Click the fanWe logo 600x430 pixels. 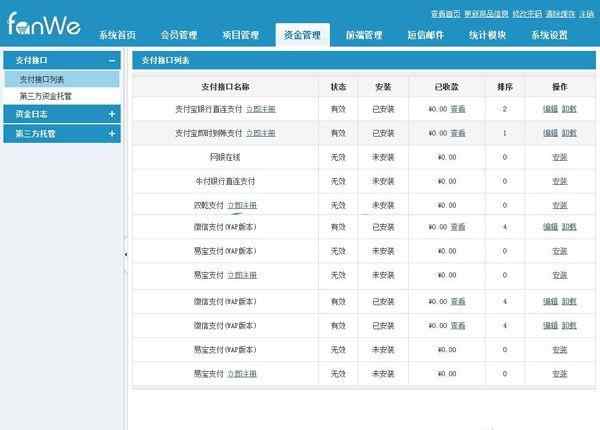pyautogui.click(x=44, y=24)
